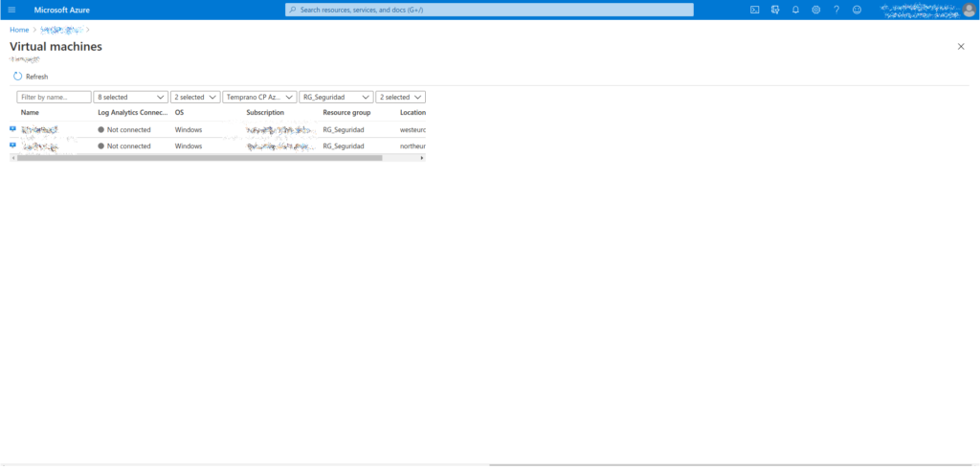Open the Azure portal hamburger menu

[11, 10]
